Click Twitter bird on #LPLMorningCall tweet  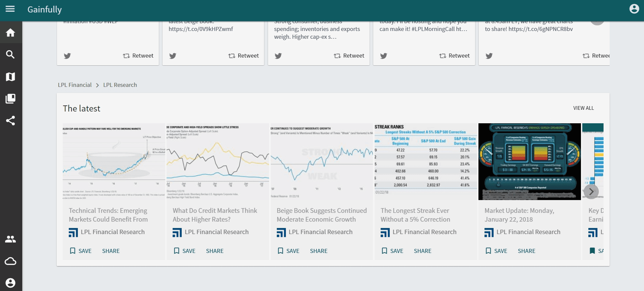384,56
